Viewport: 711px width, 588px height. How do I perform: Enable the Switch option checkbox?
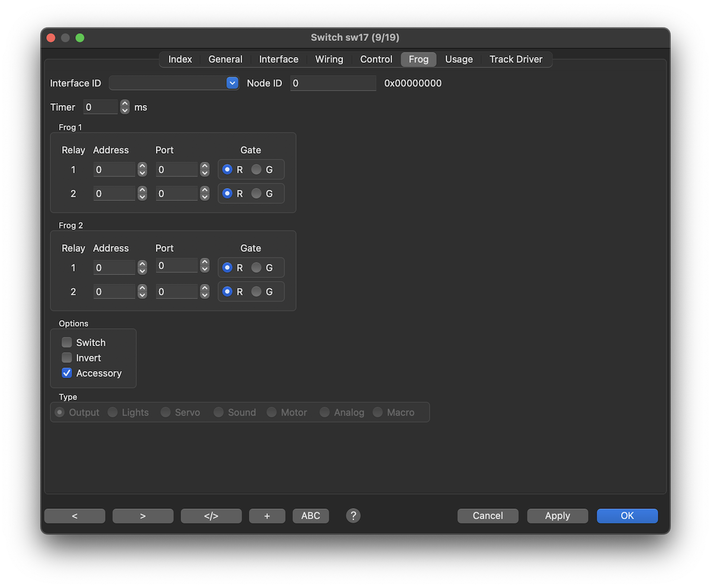(x=67, y=343)
